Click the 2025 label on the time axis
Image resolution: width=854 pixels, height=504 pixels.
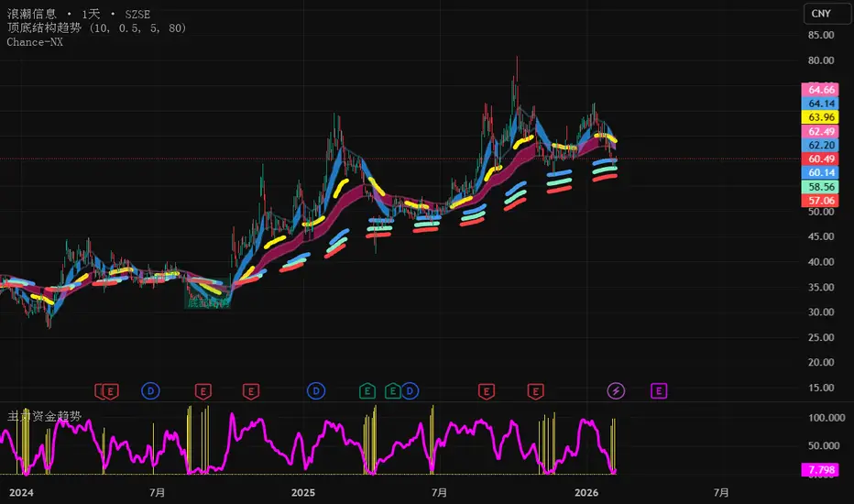(303, 492)
